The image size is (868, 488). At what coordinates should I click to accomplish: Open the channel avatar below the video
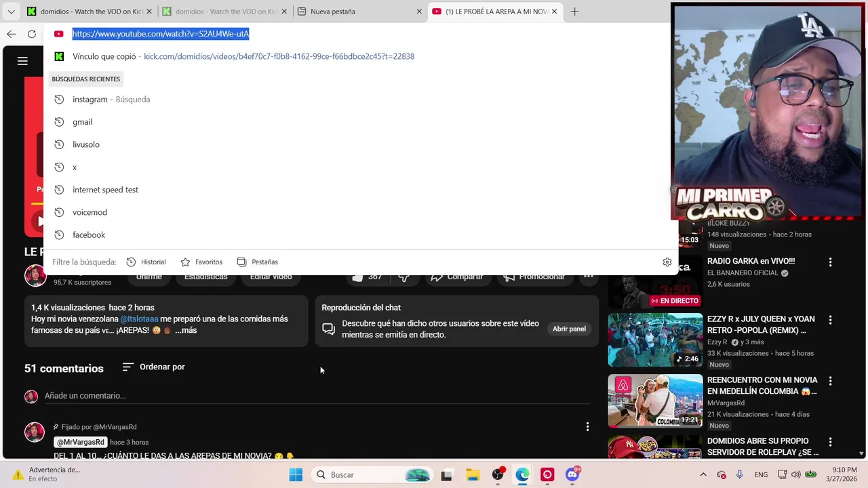point(35,275)
